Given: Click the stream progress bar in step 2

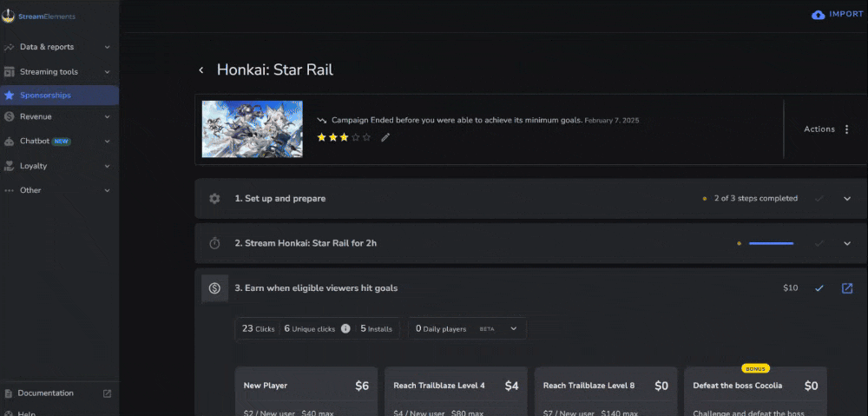Looking at the screenshot, I should click(771, 243).
